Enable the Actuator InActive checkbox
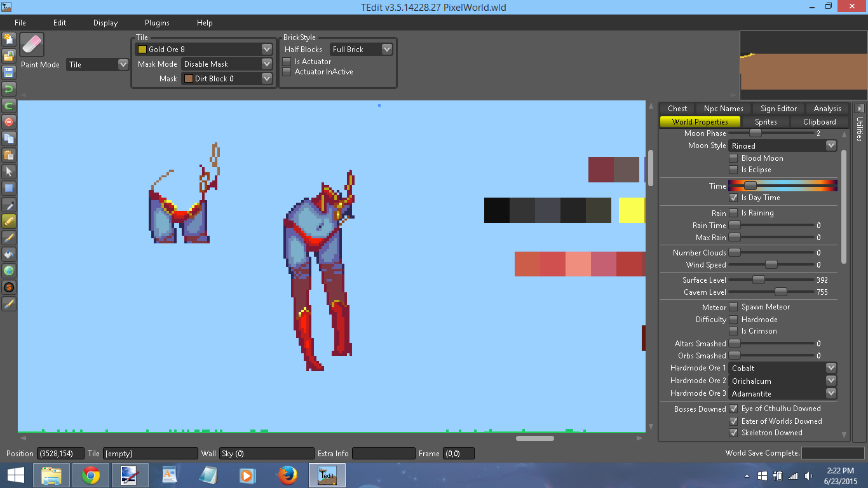 tap(287, 72)
